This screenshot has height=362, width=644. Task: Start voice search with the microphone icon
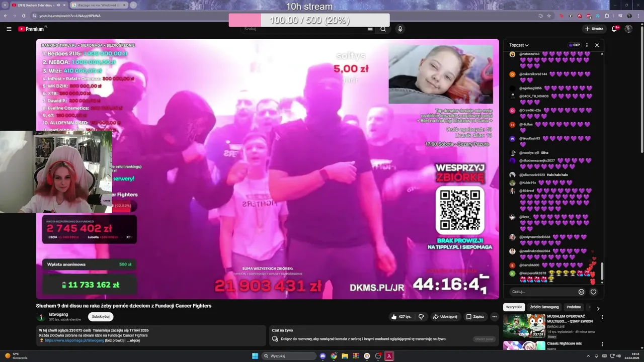[400, 29]
